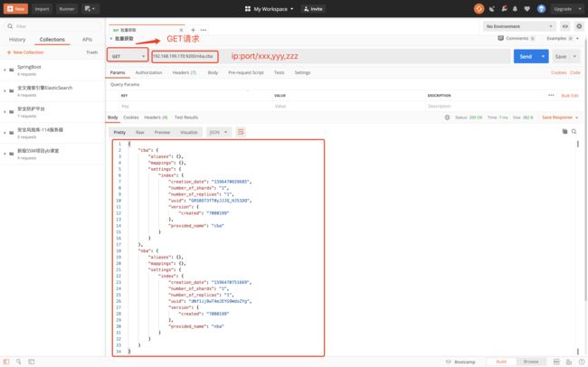Select the Test Results tab
The height and width of the screenshot is (367, 588).
point(186,118)
